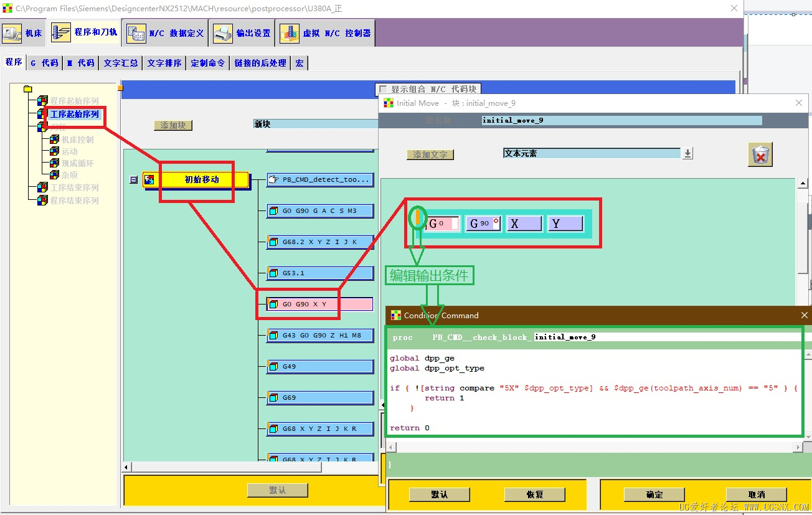Click the cube icon beside 现成循环

click(x=54, y=163)
